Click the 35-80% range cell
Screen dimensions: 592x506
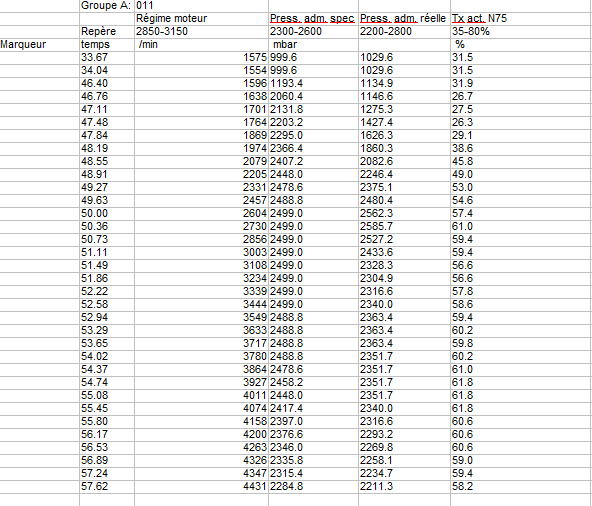[521, 31]
